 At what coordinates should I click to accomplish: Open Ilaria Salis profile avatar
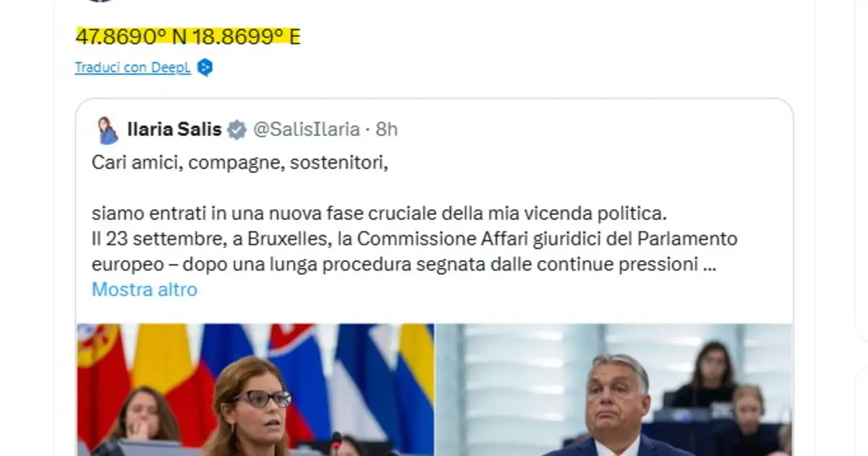pos(108,130)
